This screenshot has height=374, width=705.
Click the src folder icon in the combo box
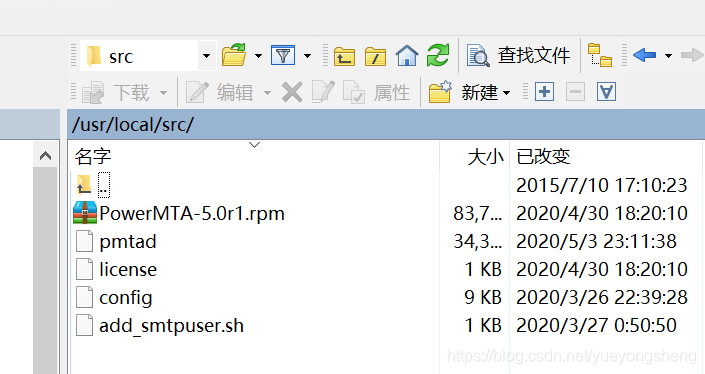coord(94,56)
